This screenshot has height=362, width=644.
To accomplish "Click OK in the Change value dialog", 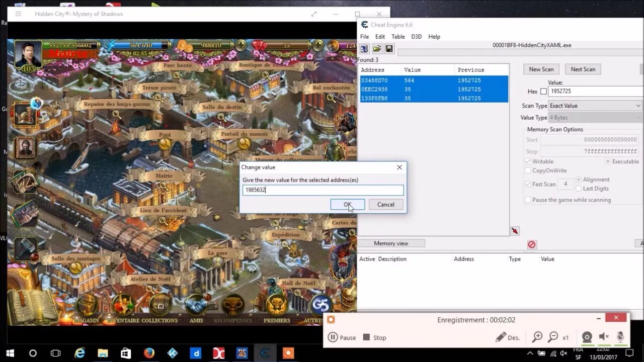I will coord(348,204).
